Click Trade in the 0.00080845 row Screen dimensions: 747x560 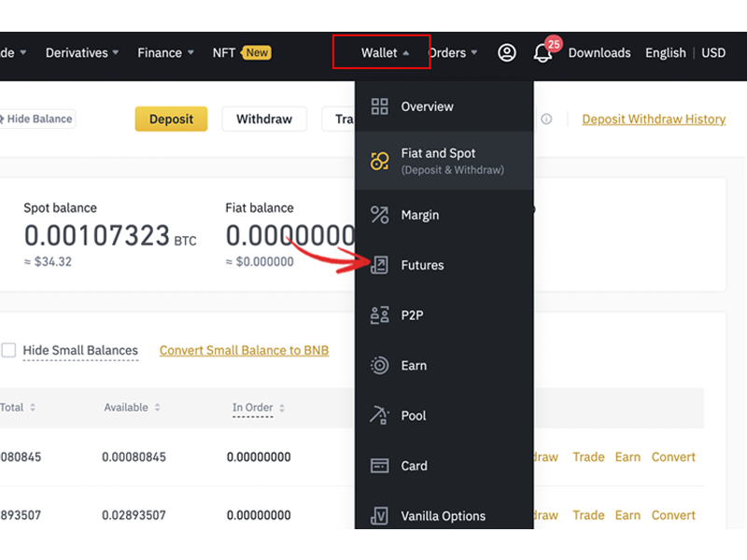pyautogui.click(x=588, y=457)
